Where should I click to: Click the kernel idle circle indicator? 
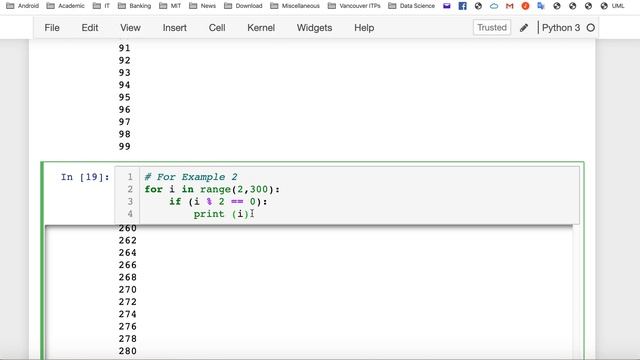click(591, 28)
